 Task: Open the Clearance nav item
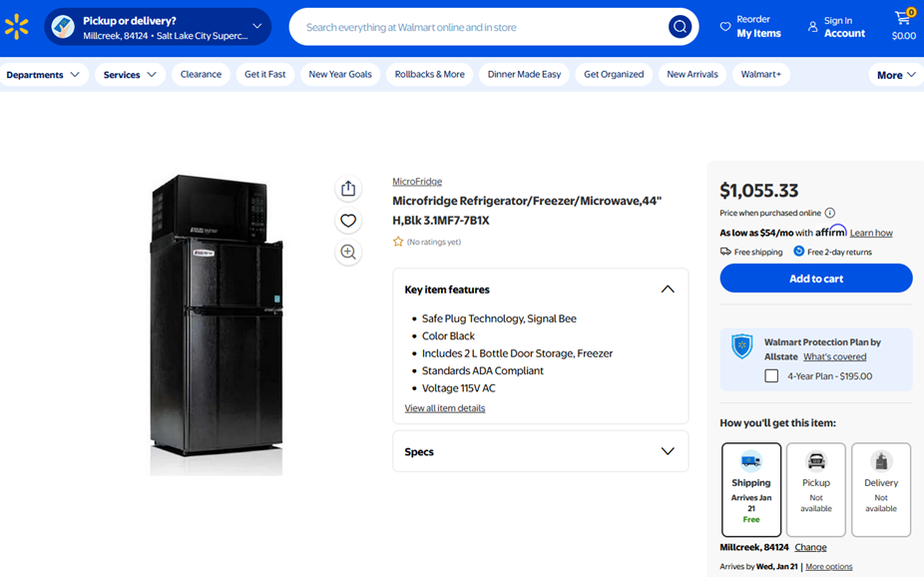point(201,75)
